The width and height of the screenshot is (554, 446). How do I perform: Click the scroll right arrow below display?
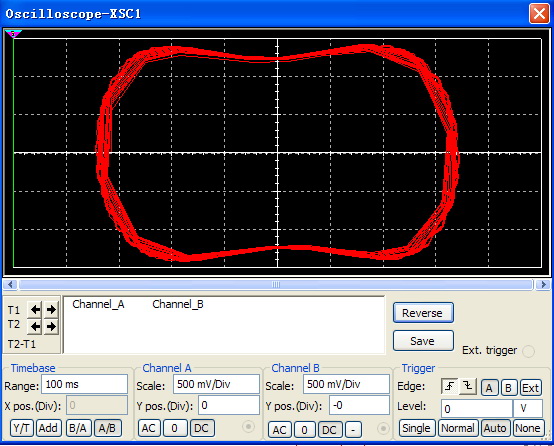pos(543,284)
